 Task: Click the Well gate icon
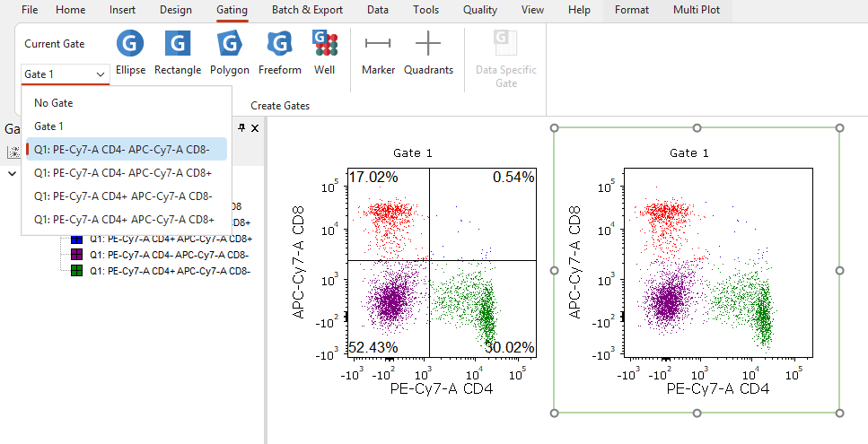tap(324, 52)
